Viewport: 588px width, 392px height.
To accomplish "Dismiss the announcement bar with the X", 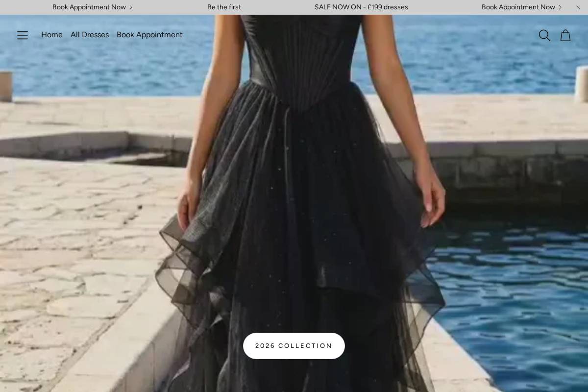I will coord(578,7).
